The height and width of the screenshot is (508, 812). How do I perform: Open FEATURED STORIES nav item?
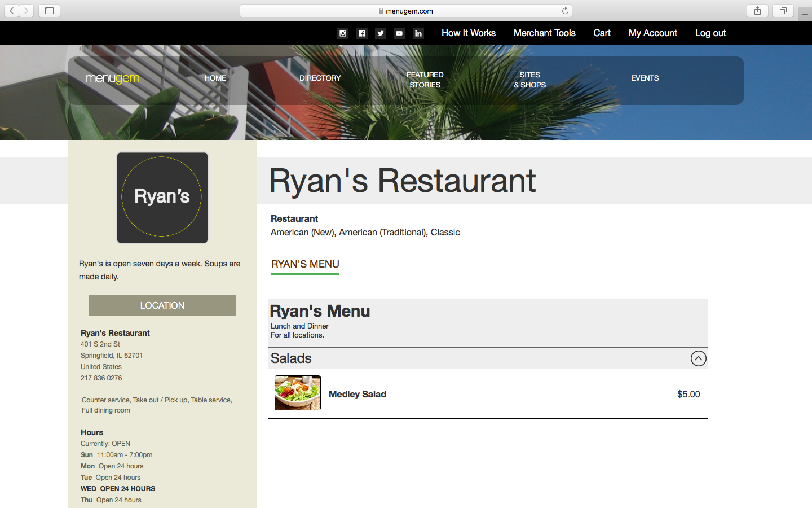pyautogui.click(x=425, y=80)
